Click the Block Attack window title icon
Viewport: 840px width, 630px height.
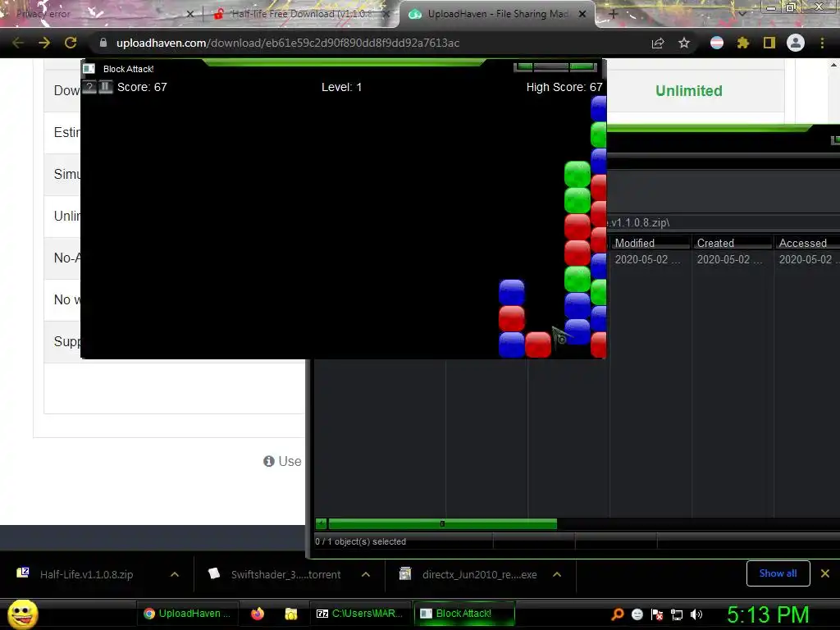tap(89, 69)
